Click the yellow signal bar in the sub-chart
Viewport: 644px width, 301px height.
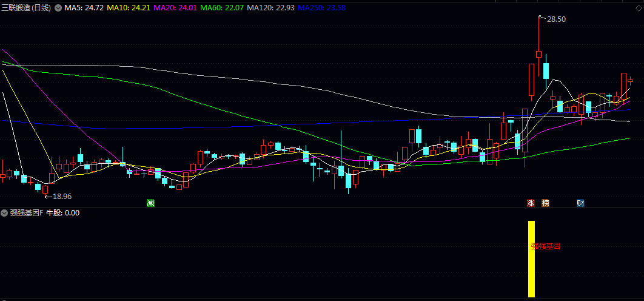[531, 259]
